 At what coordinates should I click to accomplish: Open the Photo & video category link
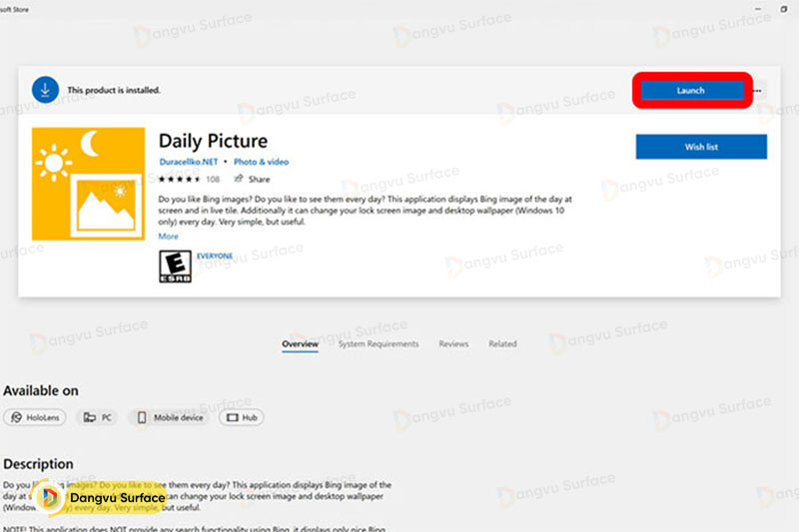point(261,162)
